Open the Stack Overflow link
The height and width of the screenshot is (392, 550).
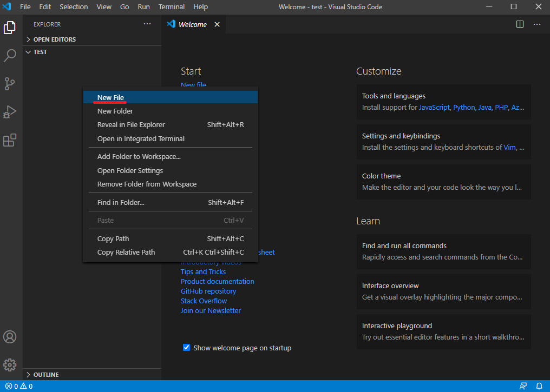point(204,301)
